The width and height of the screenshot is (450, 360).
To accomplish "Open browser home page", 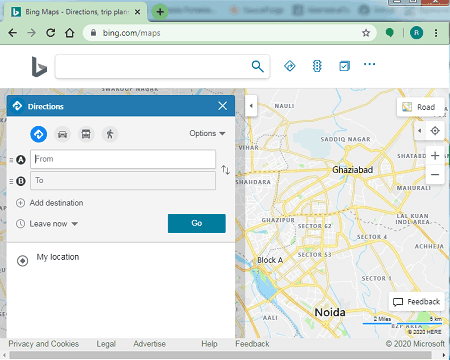I will click(69, 33).
